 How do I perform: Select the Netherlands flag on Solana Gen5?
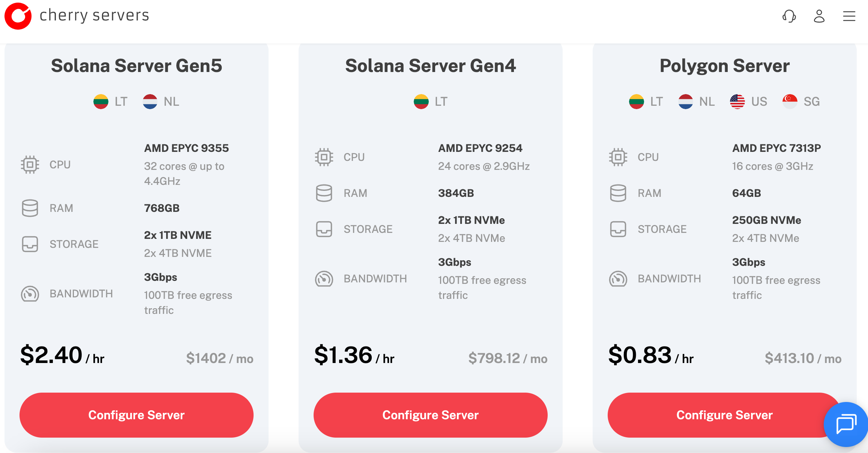[x=150, y=102]
